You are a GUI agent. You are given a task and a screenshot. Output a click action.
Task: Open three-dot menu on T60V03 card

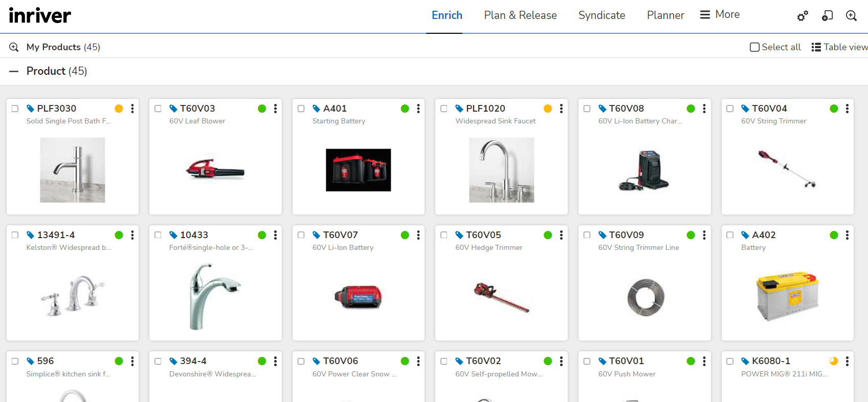(275, 109)
